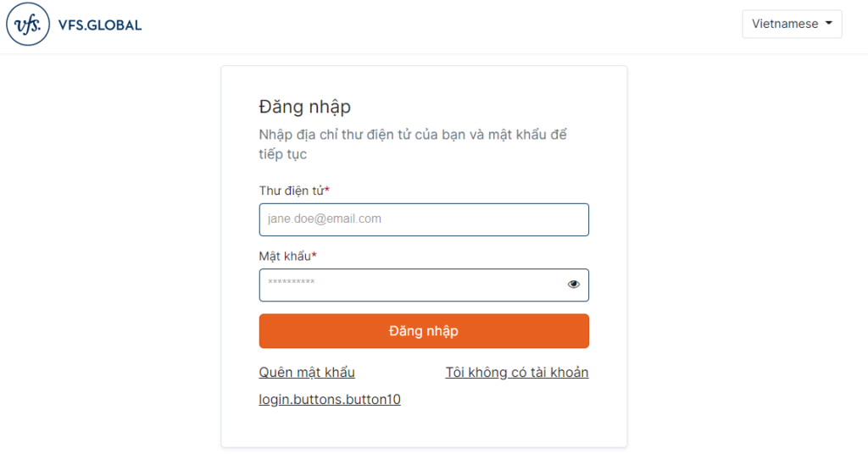Focus the Mật khẩu password field
The width and height of the screenshot is (868, 465).
tap(424, 285)
